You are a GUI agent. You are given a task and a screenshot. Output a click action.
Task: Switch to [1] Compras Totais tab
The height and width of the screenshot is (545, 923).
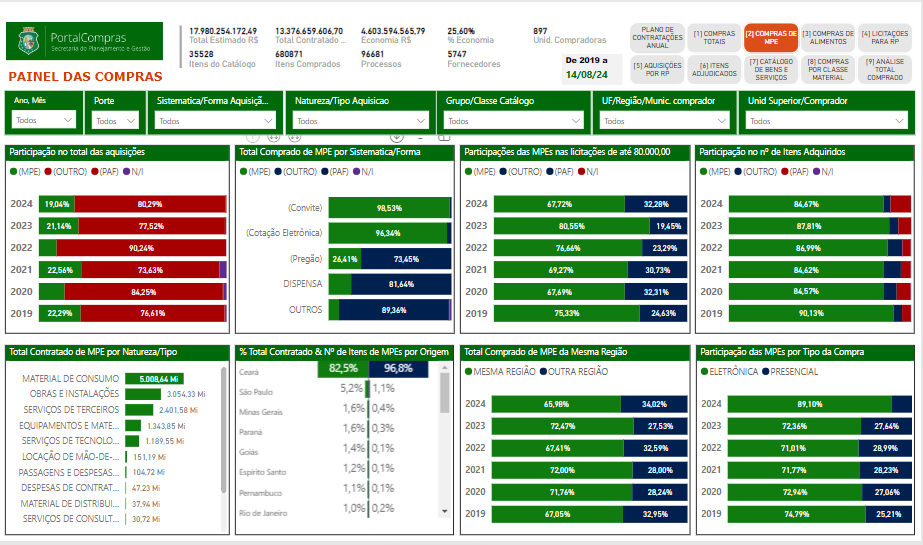click(714, 38)
